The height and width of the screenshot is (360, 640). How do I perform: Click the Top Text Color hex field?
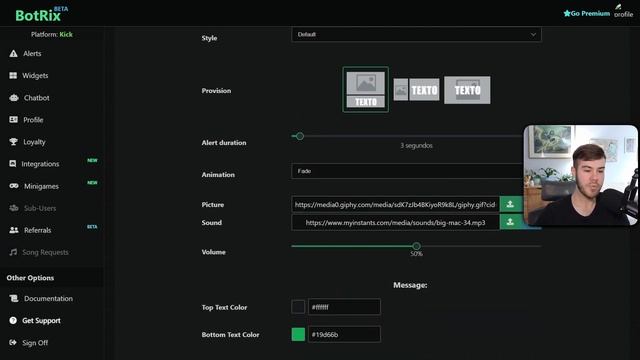[344, 307]
